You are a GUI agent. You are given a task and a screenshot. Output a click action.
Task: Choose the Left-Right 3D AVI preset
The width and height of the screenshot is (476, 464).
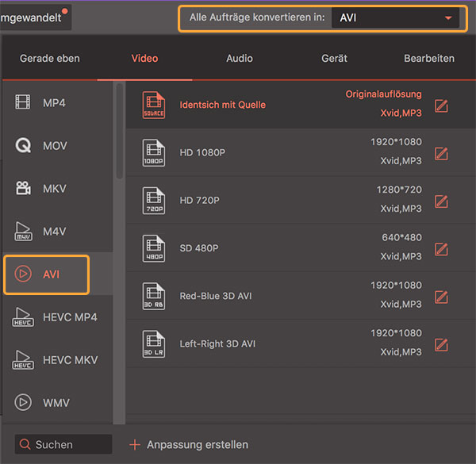coord(301,343)
